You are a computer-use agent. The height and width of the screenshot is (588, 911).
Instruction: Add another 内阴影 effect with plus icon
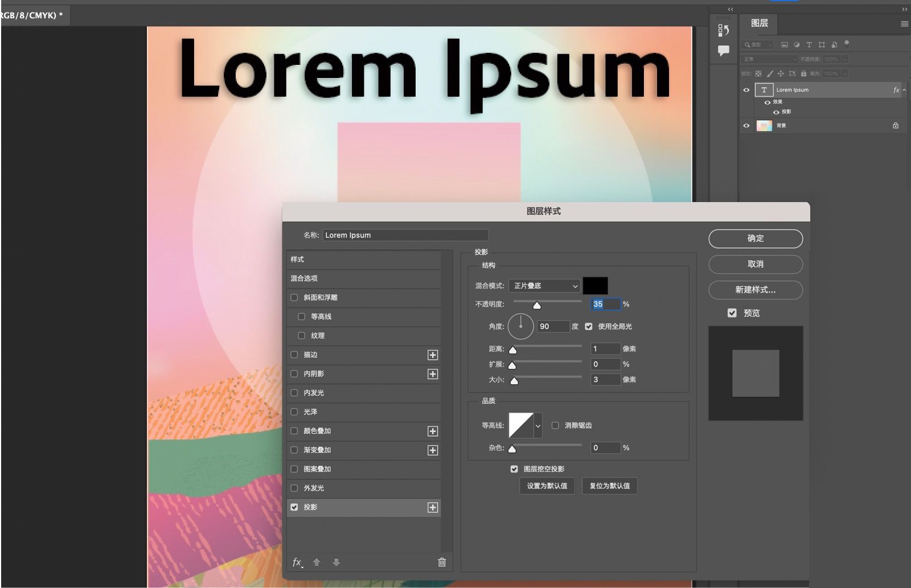pos(433,374)
